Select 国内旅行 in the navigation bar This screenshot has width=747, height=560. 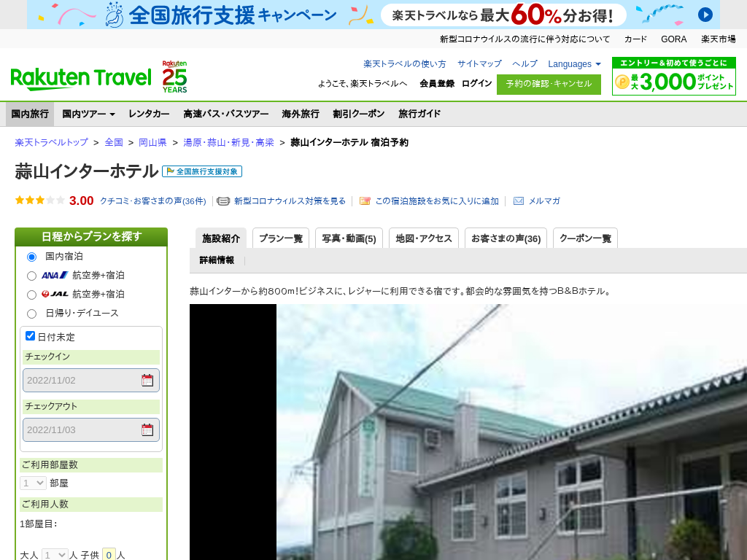(30, 114)
